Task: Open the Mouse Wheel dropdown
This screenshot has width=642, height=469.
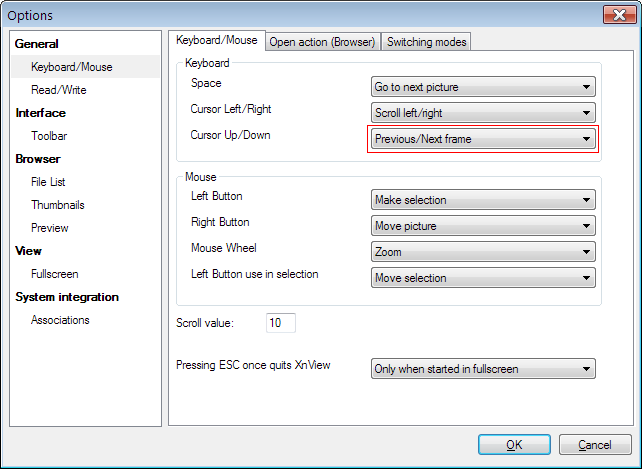Action: point(483,252)
